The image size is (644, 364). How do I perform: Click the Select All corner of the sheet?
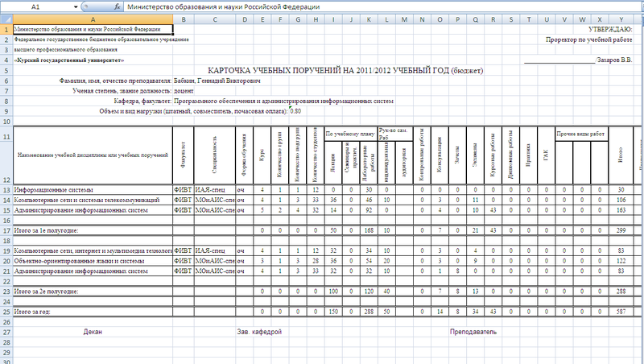pyautogui.click(x=6, y=19)
